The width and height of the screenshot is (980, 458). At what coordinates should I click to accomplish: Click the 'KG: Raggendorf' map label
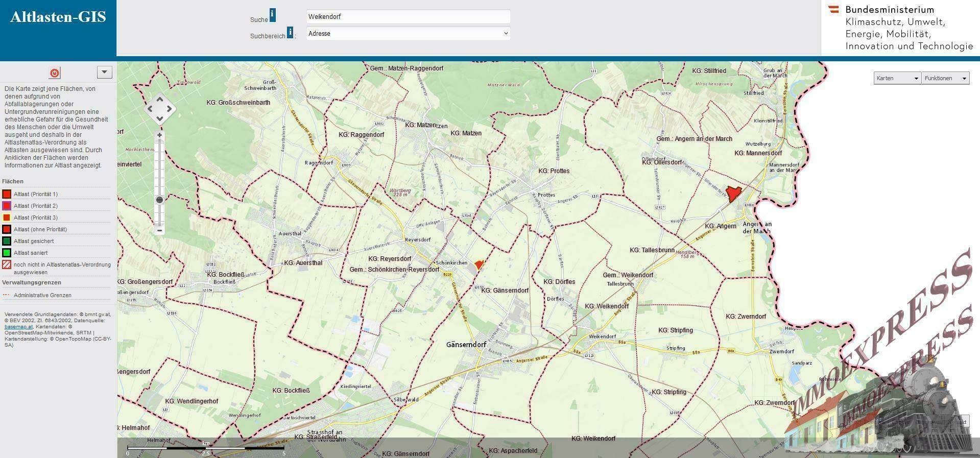point(362,135)
